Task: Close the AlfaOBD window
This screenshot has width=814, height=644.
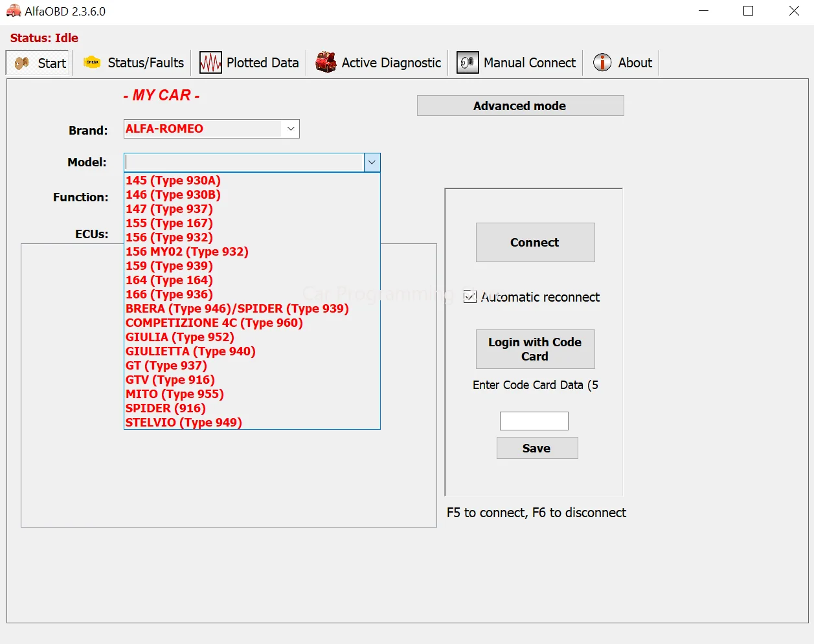Action: click(x=794, y=11)
